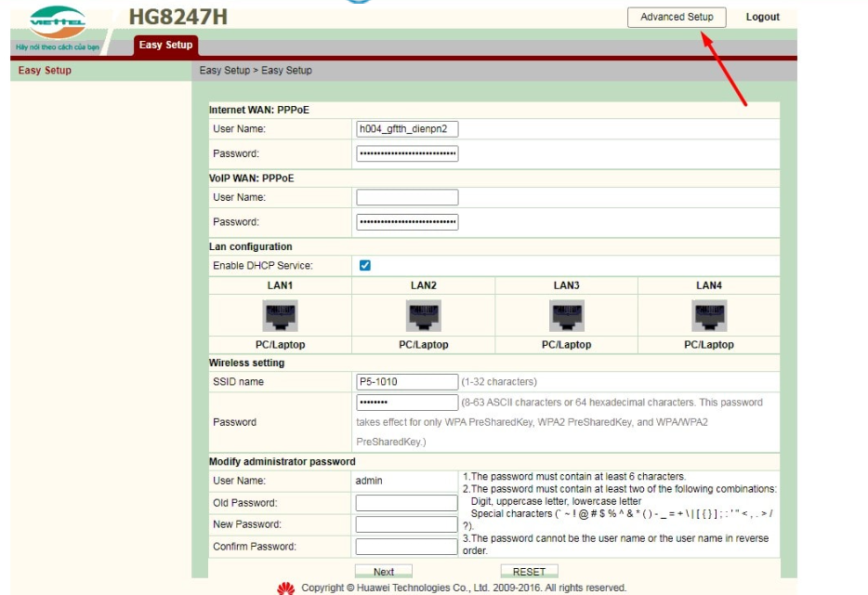Click the Huawei logo in footer
This screenshot has width=868, height=595.
[286, 588]
